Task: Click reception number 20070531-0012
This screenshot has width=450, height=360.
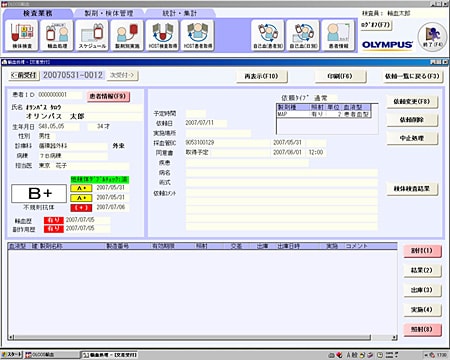Action: [x=73, y=75]
